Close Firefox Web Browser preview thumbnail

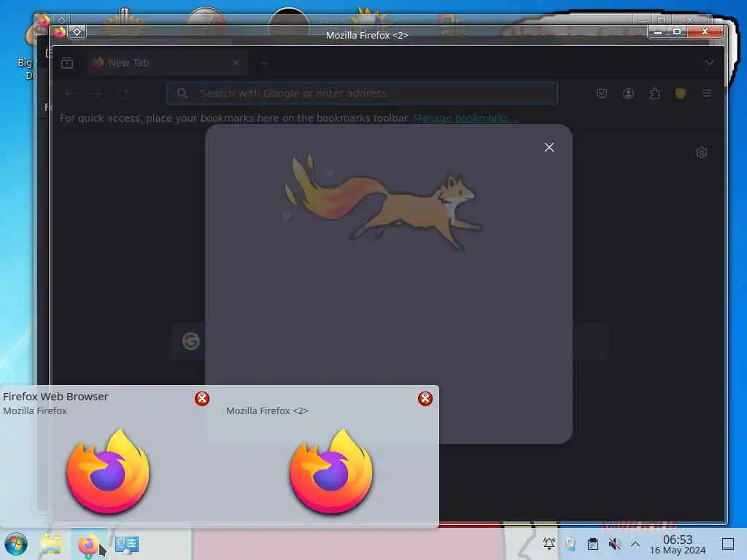point(202,399)
